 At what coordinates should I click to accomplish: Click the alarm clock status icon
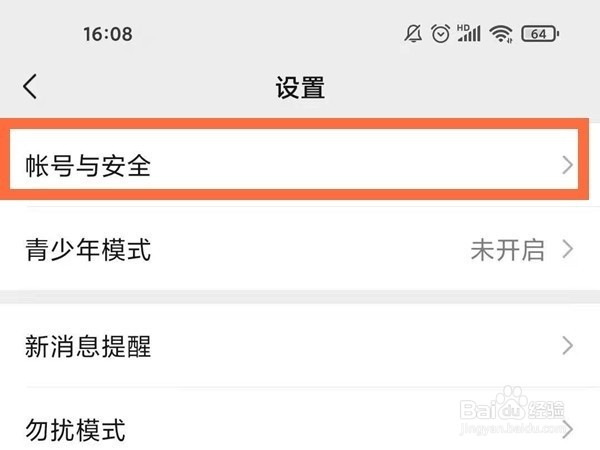click(x=440, y=34)
